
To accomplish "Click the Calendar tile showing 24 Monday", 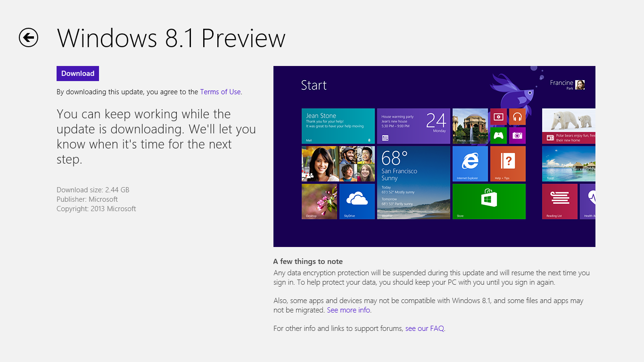I will pos(413,126).
